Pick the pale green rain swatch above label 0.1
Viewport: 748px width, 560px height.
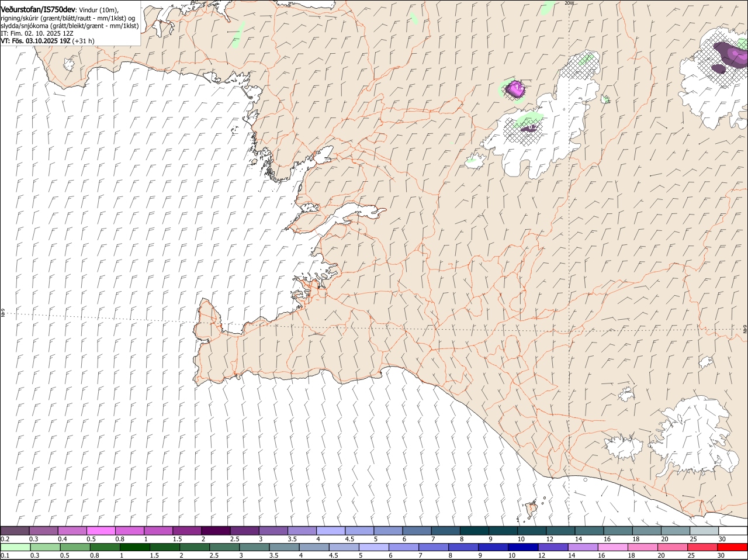click(15, 547)
